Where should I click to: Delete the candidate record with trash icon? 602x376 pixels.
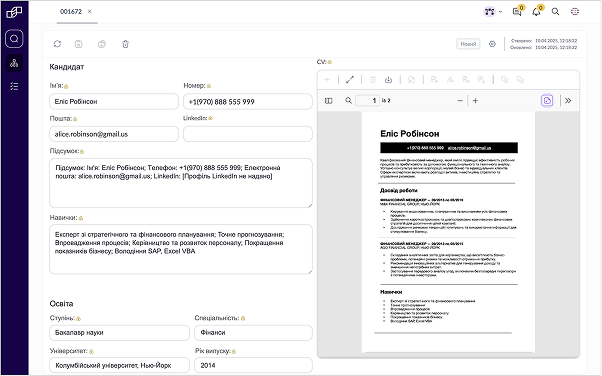click(x=125, y=44)
